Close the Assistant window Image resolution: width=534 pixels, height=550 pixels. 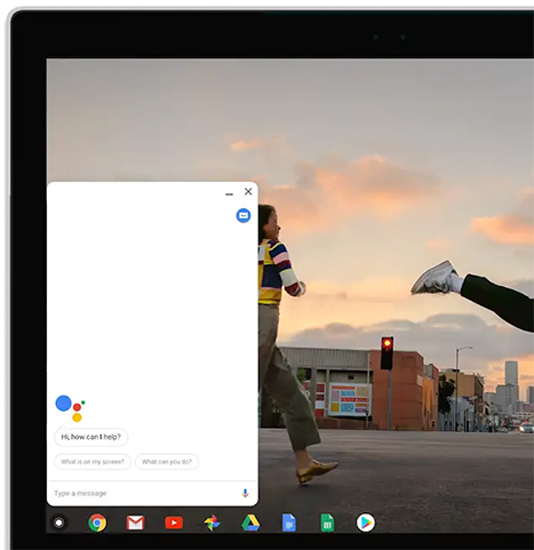pyautogui.click(x=248, y=192)
